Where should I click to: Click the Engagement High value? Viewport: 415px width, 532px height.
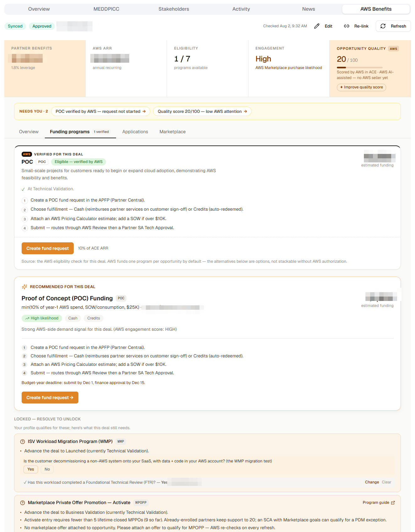(x=263, y=59)
